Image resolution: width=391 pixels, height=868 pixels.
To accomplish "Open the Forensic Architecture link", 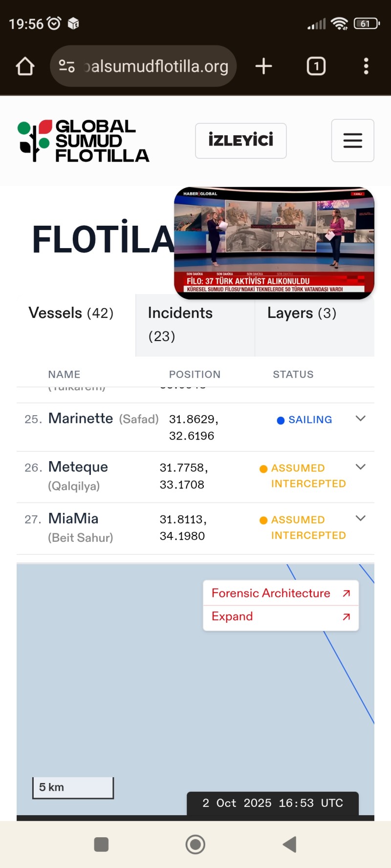I will (280, 593).
